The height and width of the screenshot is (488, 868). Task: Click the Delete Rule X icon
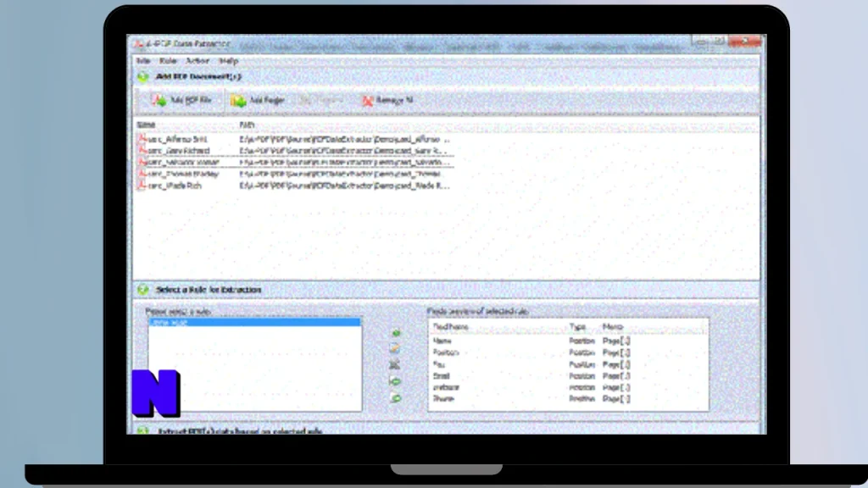point(394,364)
